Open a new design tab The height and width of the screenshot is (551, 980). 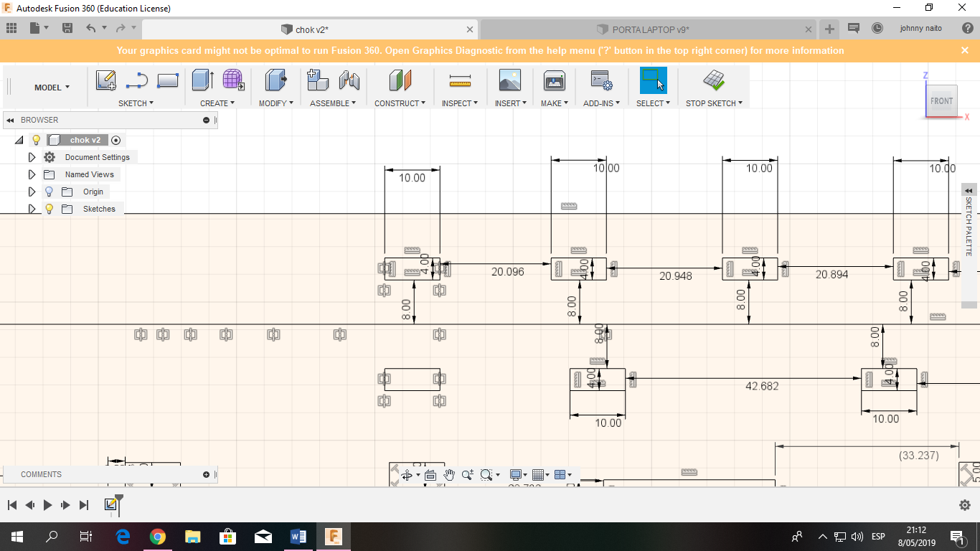829,29
